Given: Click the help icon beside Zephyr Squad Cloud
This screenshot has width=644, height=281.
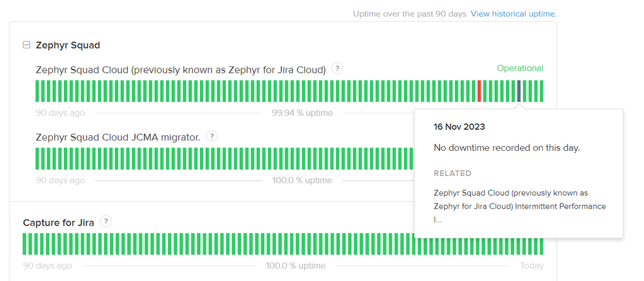Looking at the screenshot, I should 337,69.
